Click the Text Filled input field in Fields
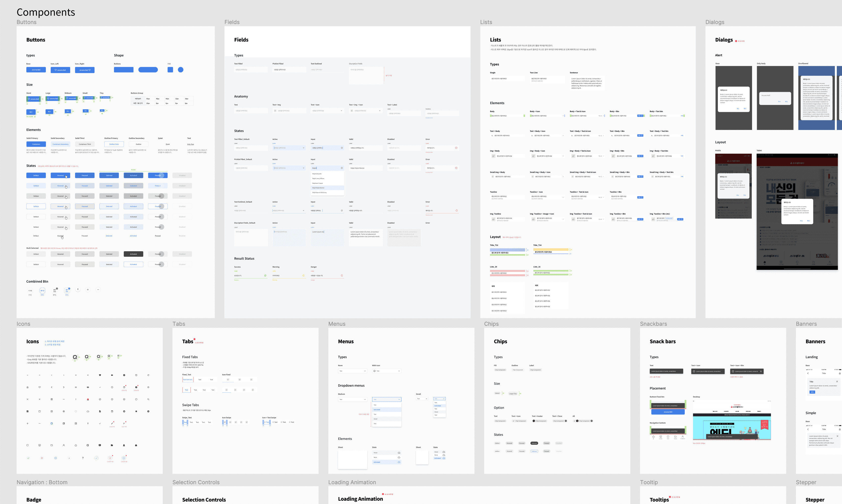Screen dimensions: 842x504 pyautogui.click(x=251, y=70)
